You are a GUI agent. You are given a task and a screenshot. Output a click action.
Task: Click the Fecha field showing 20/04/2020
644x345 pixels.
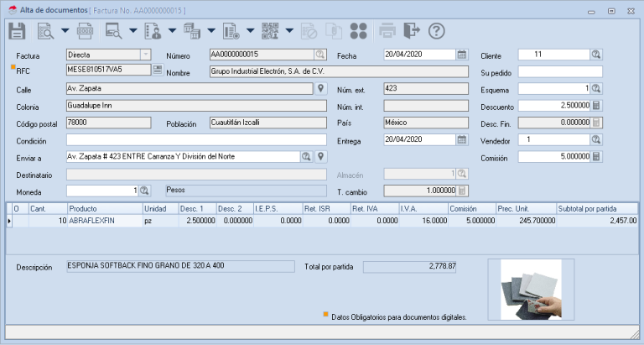click(420, 55)
